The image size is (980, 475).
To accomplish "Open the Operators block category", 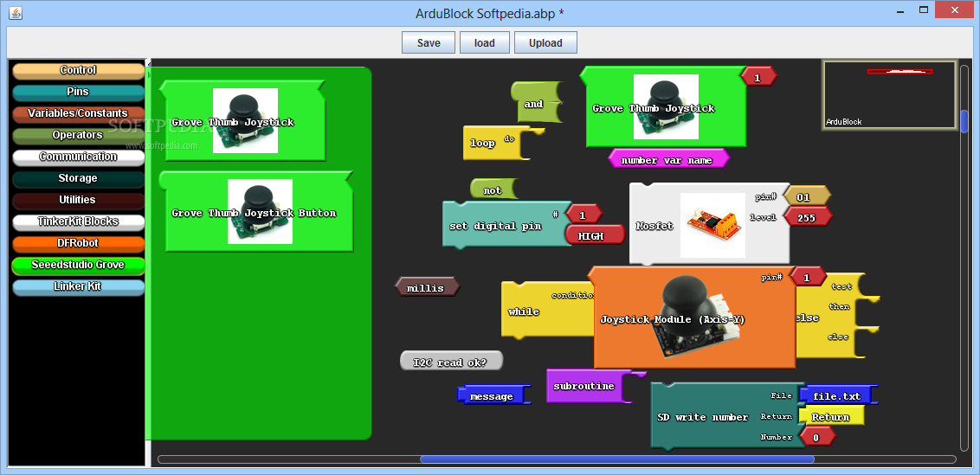I will point(78,136).
